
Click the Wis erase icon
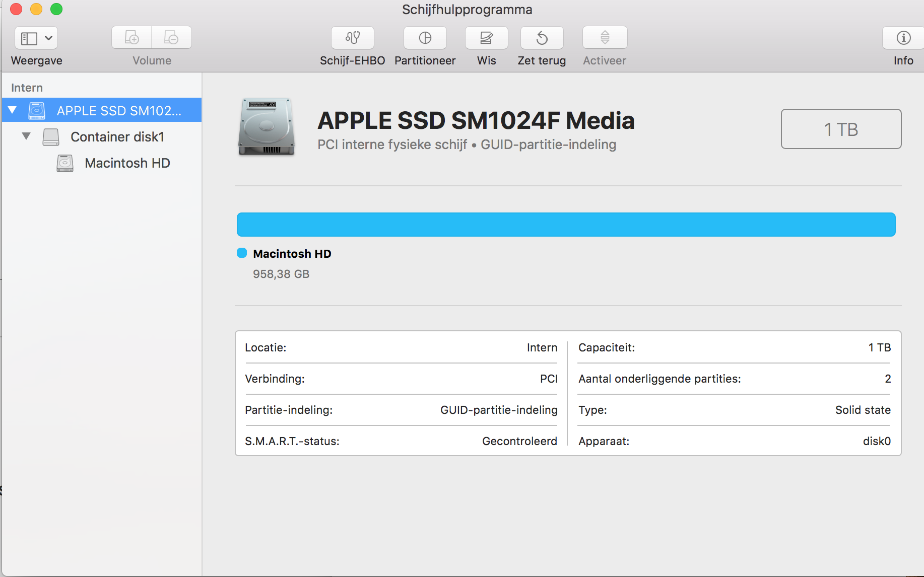click(x=486, y=38)
